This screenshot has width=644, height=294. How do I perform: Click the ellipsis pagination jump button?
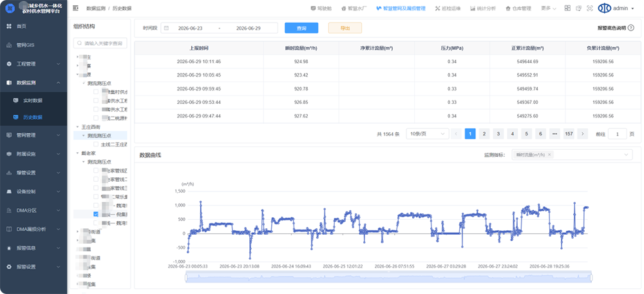click(x=554, y=133)
